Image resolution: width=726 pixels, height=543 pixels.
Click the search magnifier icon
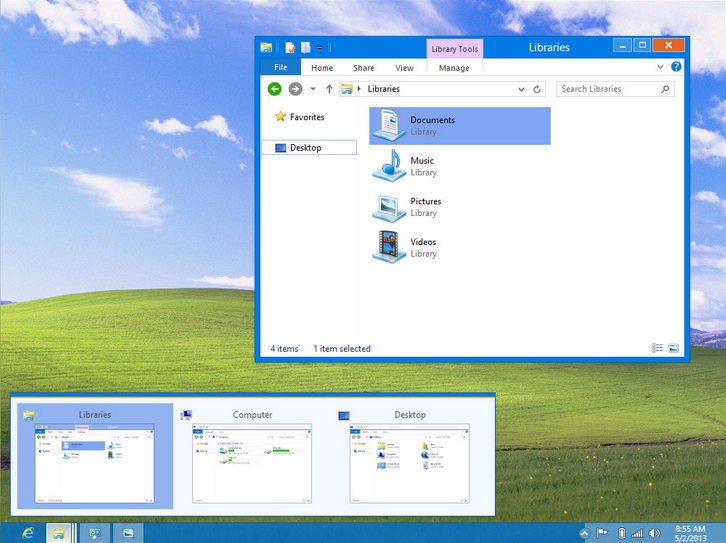tap(665, 89)
